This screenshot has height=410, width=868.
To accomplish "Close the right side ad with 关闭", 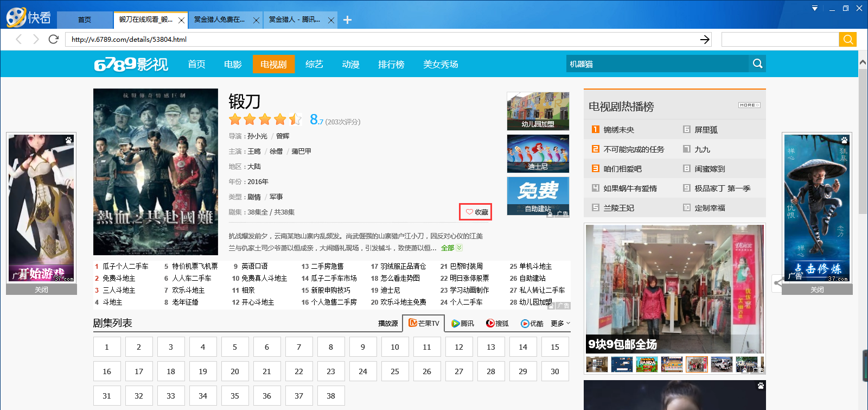I will [817, 289].
